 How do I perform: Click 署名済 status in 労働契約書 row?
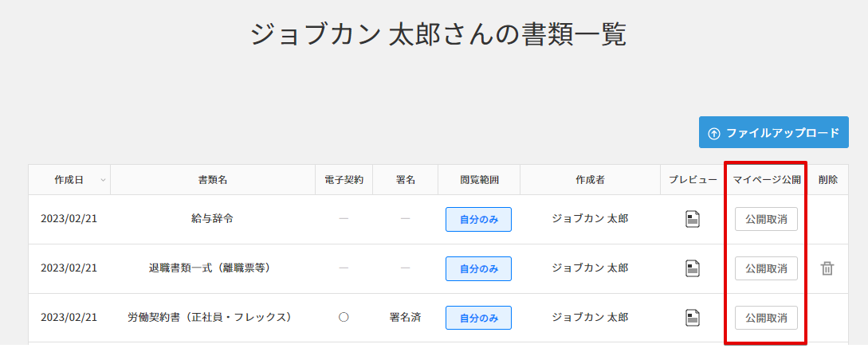coord(405,317)
